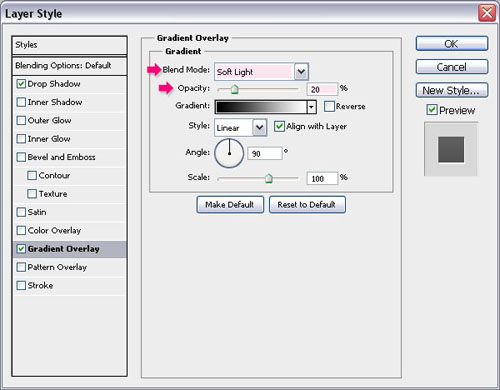This screenshot has width=500, height=390.
Task: Select the Bevel and Emboss label
Action: click(62, 157)
